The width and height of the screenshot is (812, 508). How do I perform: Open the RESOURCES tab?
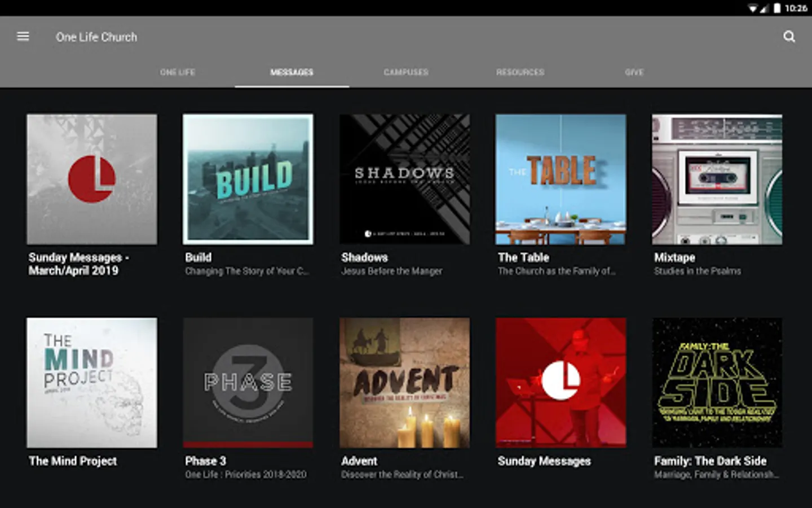point(520,72)
